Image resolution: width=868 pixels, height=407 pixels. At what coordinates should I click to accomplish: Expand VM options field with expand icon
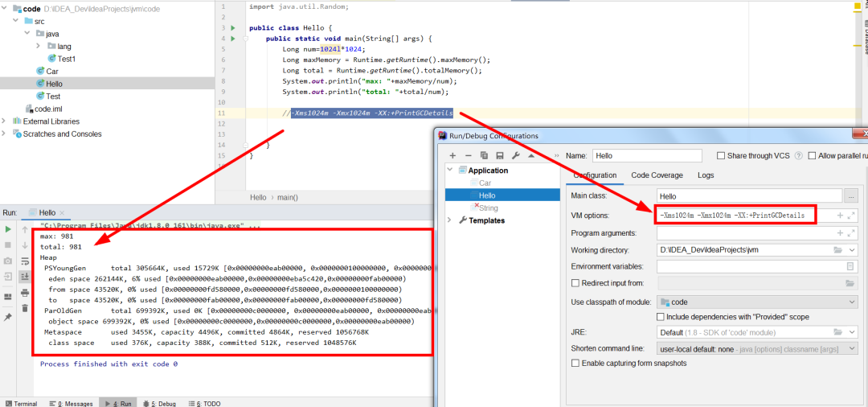(x=851, y=215)
